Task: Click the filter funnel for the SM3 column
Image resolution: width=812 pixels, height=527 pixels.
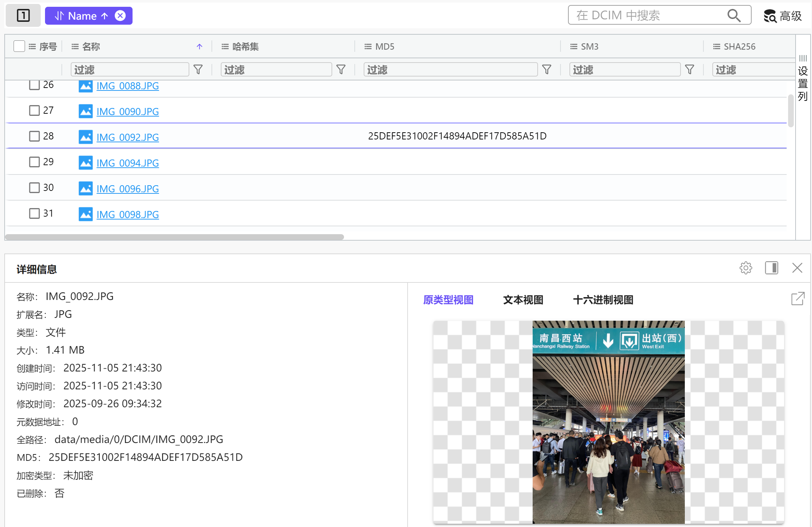Action: pos(689,69)
